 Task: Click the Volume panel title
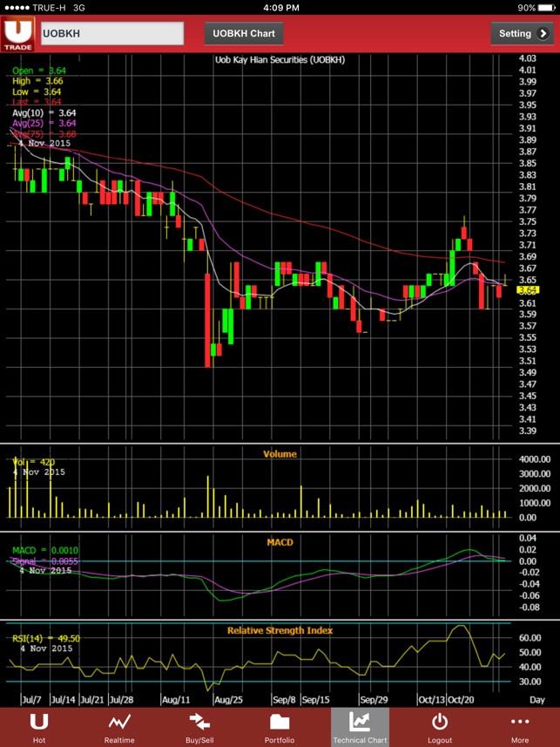(x=280, y=454)
